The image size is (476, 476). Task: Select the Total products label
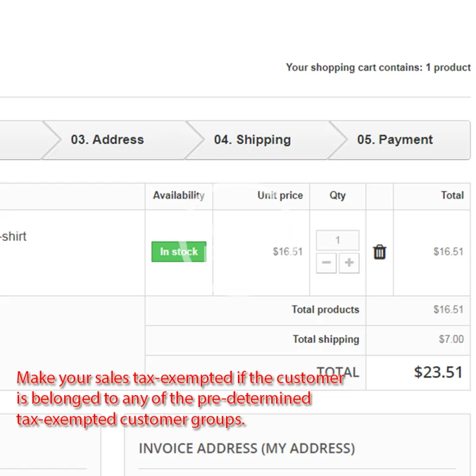[325, 309]
